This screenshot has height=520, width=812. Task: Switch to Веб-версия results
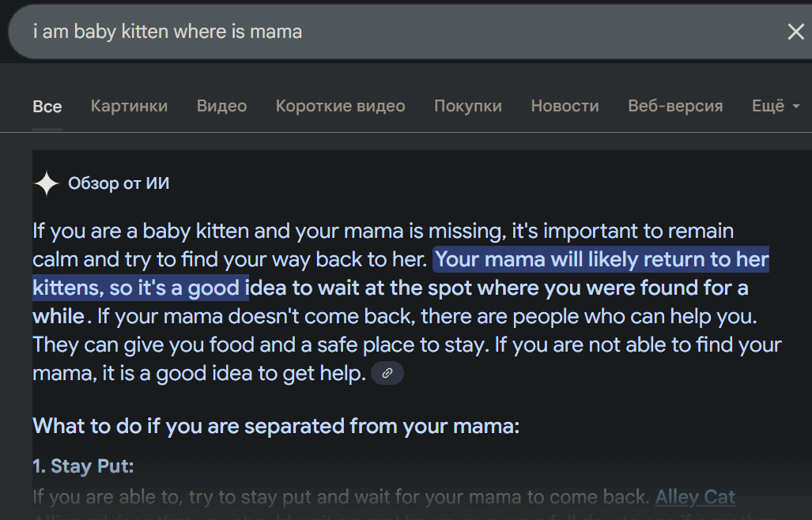[675, 106]
